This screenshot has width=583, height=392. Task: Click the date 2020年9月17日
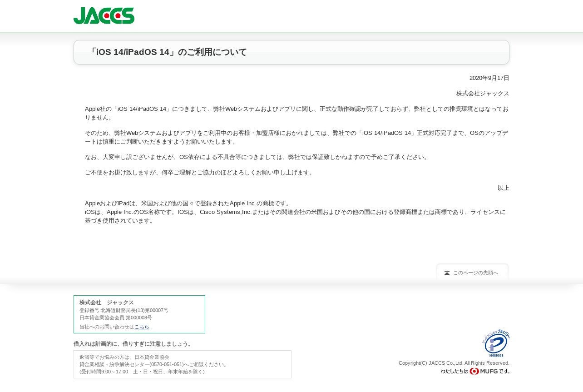489,78
